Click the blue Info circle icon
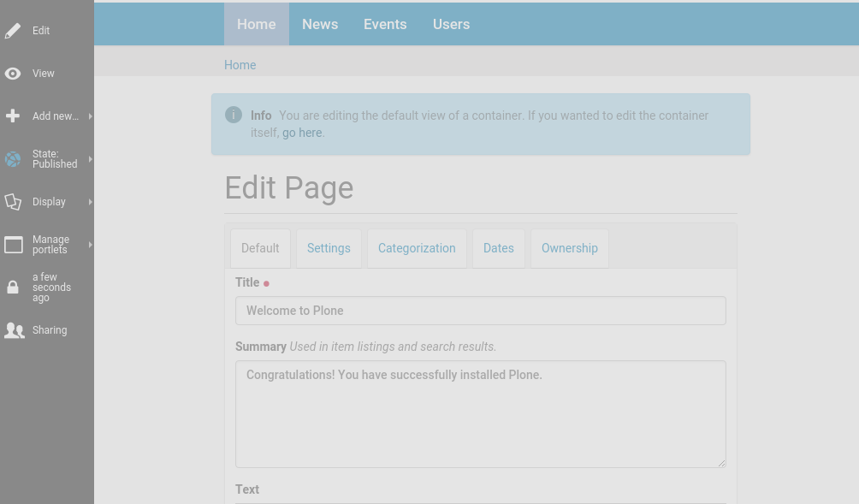 point(234,115)
